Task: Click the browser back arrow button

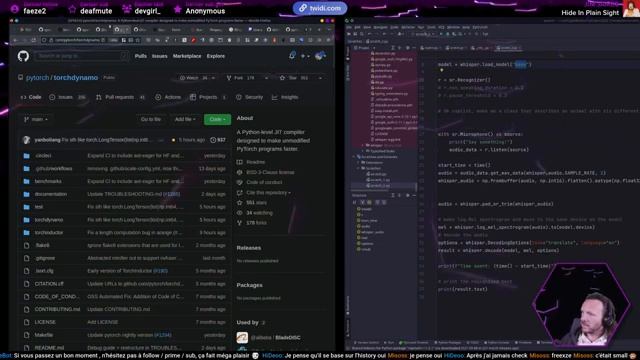Action: (x=15, y=40)
